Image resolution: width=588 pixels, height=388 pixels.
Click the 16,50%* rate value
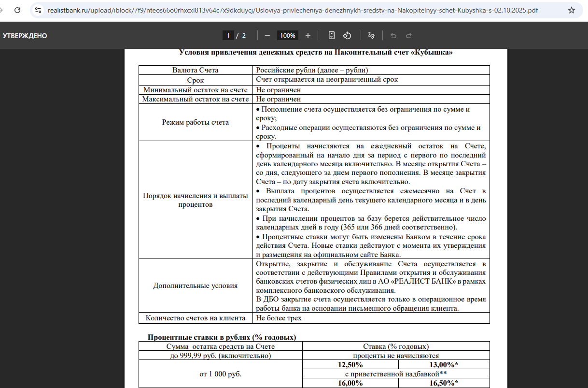pos(444,383)
